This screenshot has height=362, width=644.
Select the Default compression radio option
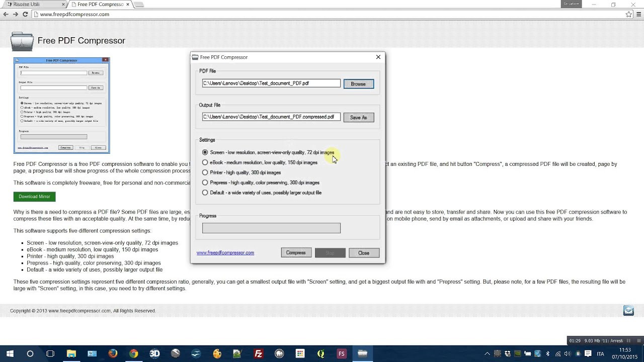tap(205, 193)
